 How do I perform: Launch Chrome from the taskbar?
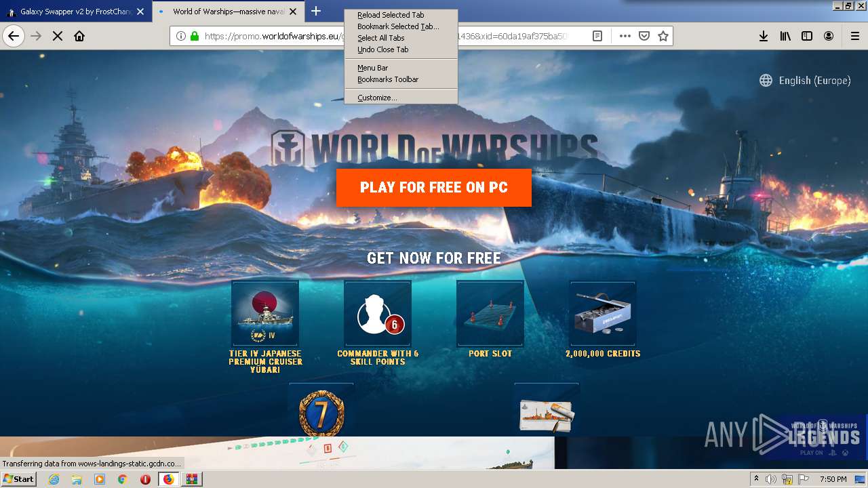coord(122,479)
